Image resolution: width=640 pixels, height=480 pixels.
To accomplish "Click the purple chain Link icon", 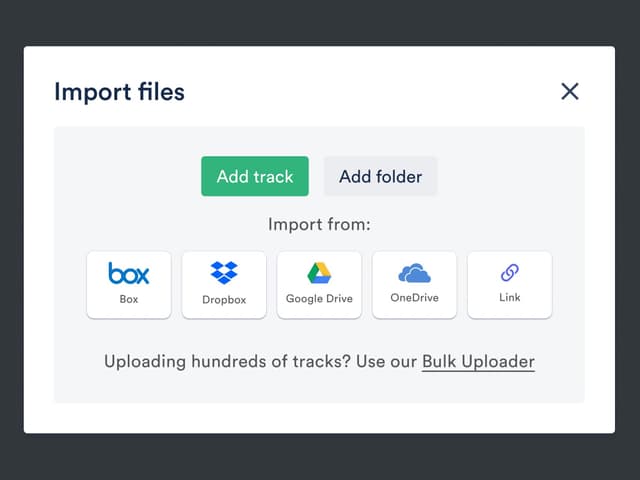I will coord(510,273).
